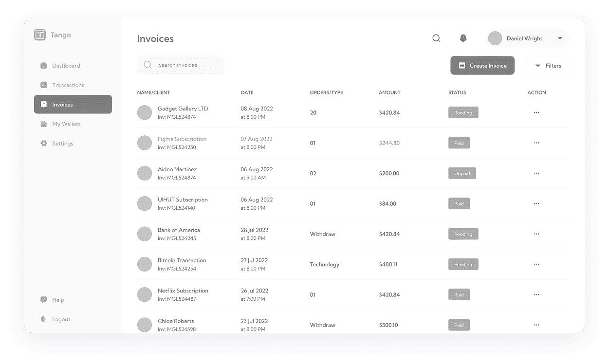The image size is (609, 364).
Task: Click the Paid badge on Netflix Subscription
Action: (x=459, y=294)
